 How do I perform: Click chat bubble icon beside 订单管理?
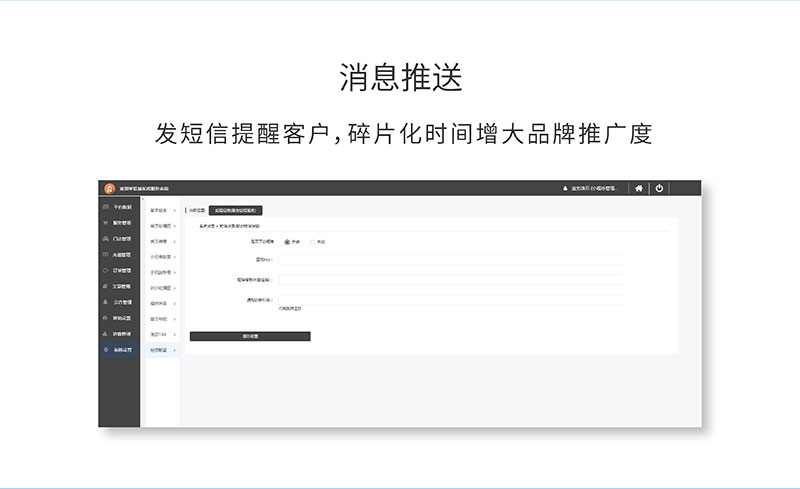(106, 271)
